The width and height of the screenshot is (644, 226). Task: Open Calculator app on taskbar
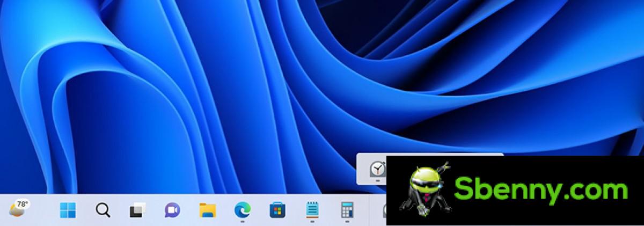pyautogui.click(x=347, y=210)
